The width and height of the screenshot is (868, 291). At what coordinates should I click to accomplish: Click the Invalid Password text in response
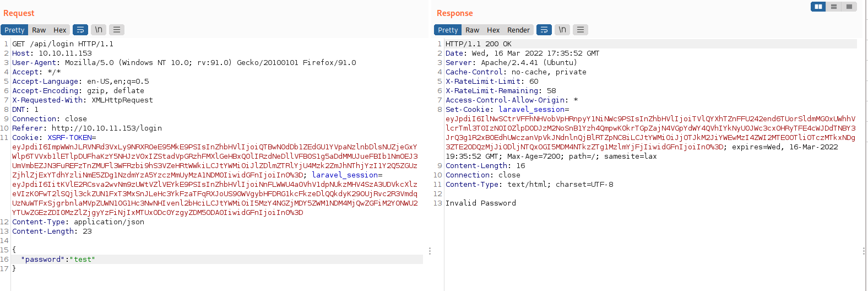tap(480, 203)
